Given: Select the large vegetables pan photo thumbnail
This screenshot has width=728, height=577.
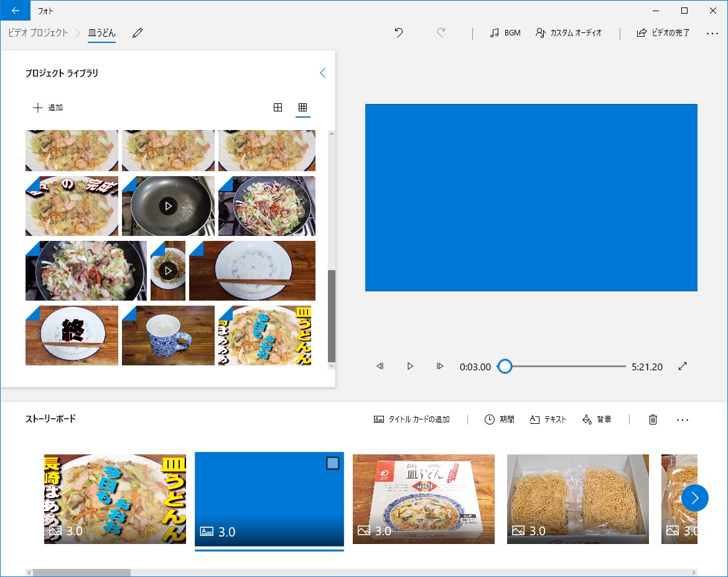Looking at the screenshot, I should pos(86,270).
